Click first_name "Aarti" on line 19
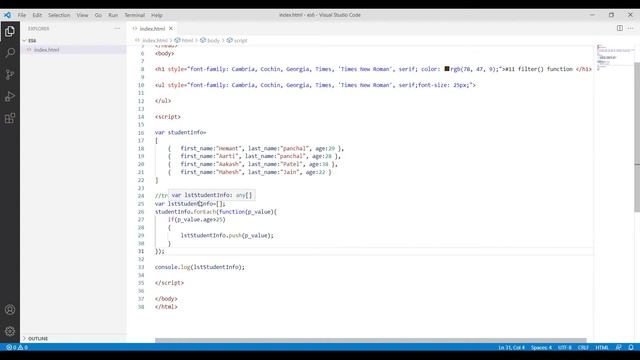The width and height of the screenshot is (640, 360). [x=210, y=156]
